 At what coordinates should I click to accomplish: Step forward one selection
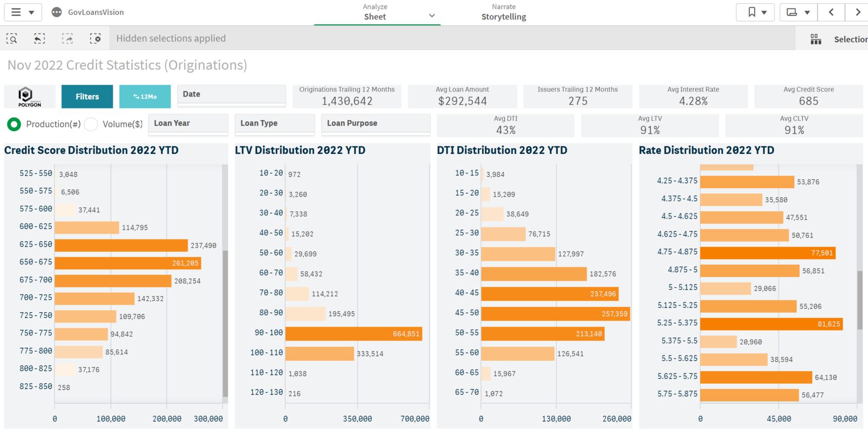(x=67, y=38)
